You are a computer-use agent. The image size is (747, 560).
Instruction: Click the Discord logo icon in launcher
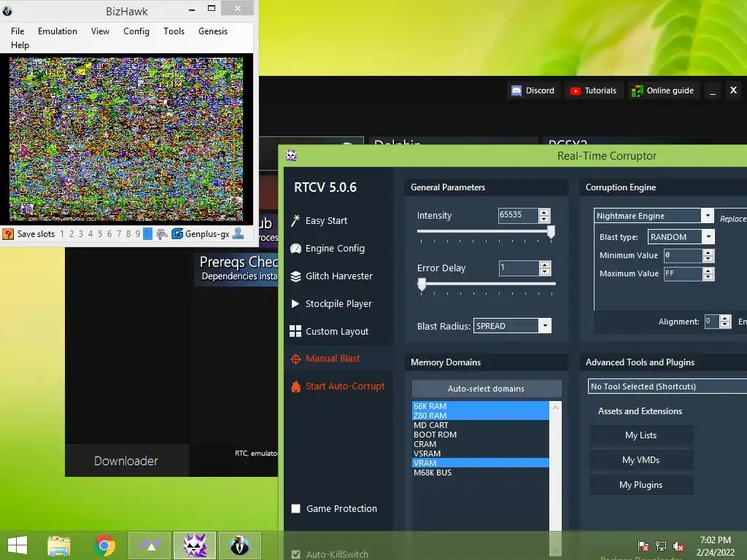coord(516,90)
